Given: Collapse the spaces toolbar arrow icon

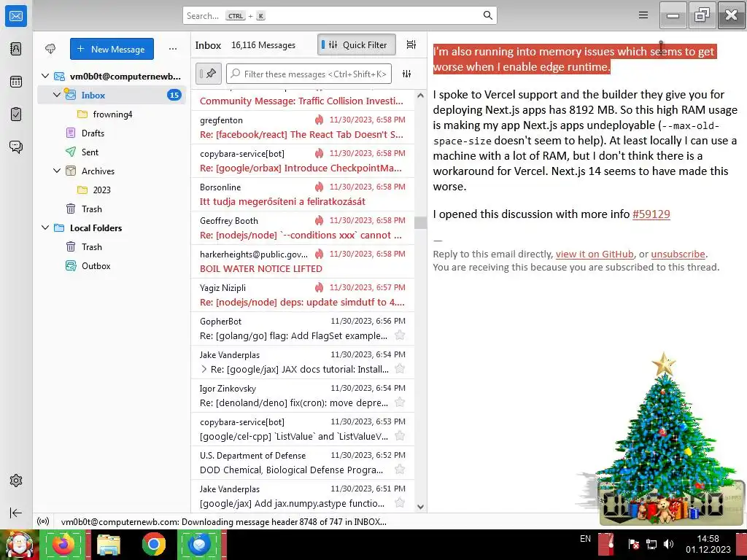Looking at the screenshot, I should tap(16, 513).
